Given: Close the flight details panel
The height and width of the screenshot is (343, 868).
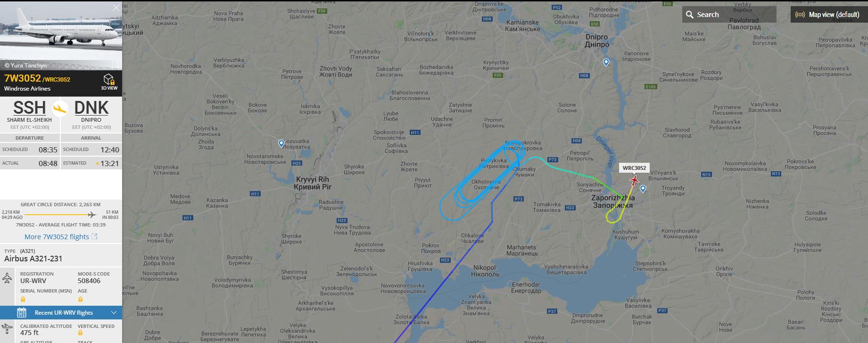Looking at the screenshot, I should coord(116,8).
